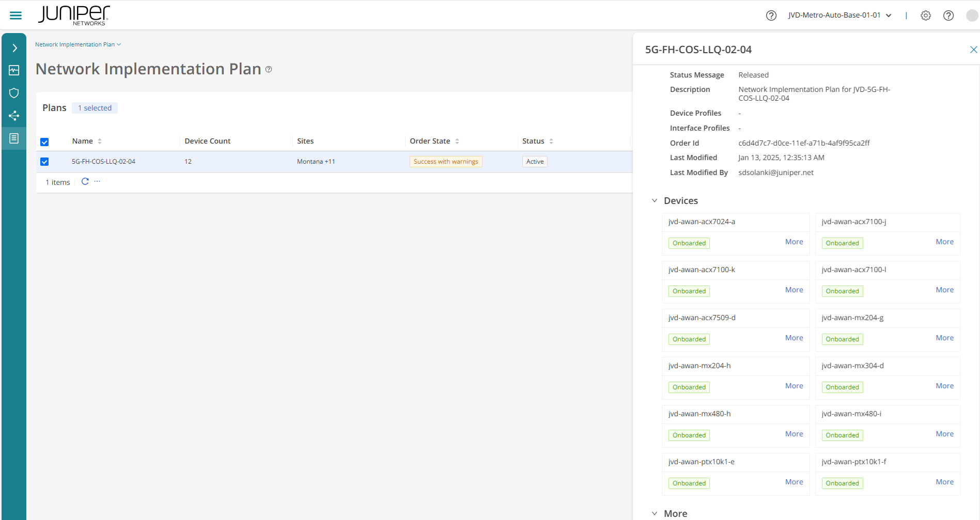Open the hamburger main menu
Image resolution: width=980 pixels, height=520 pixels.
coord(16,15)
